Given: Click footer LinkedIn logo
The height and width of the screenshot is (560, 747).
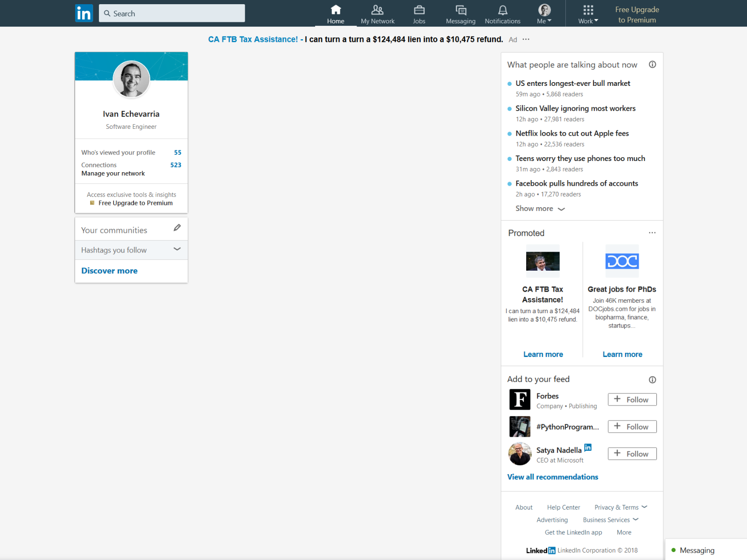Looking at the screenshot, I should (541, 551).
